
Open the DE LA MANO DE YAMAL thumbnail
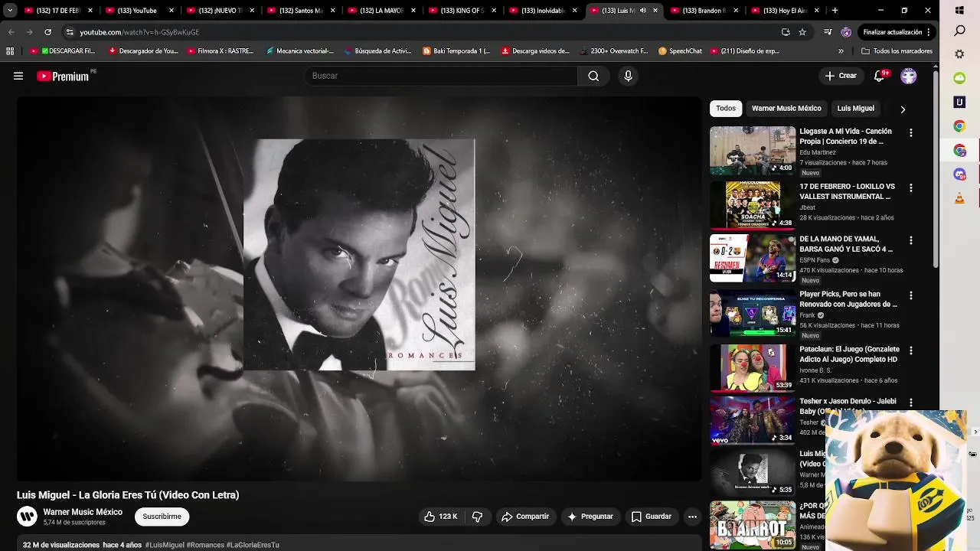click(x=753, y=258)
